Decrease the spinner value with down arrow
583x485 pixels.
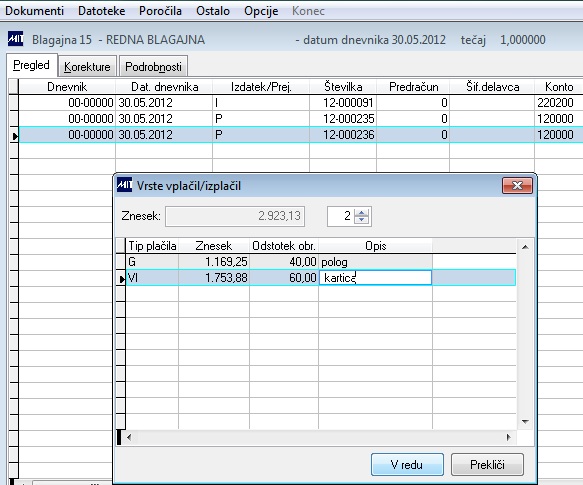tap(361, 220)
